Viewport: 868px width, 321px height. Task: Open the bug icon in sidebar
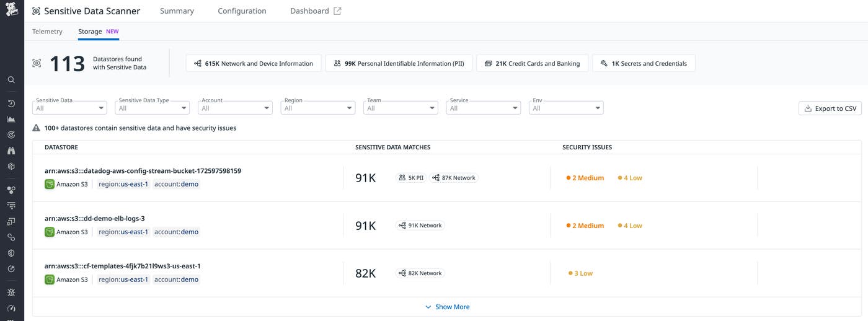[11, 292]
